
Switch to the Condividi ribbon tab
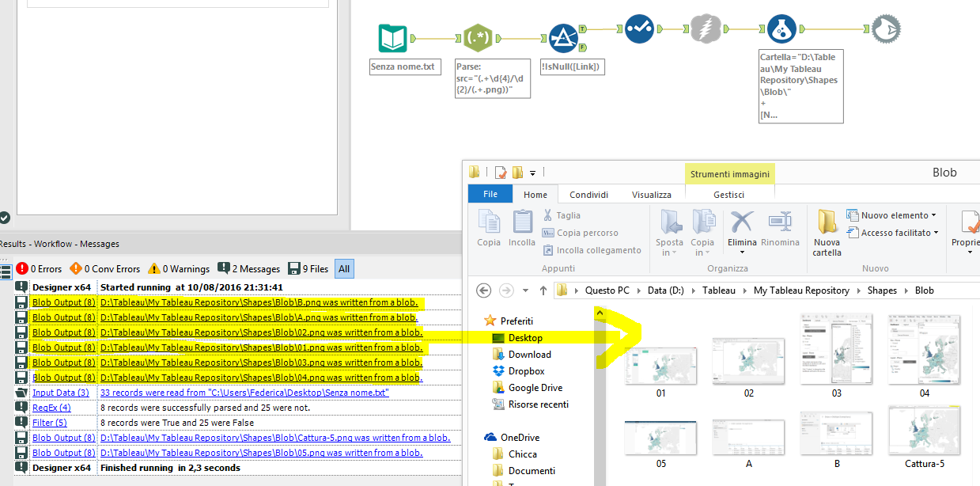pyautogui.click(x=588, y=195)
